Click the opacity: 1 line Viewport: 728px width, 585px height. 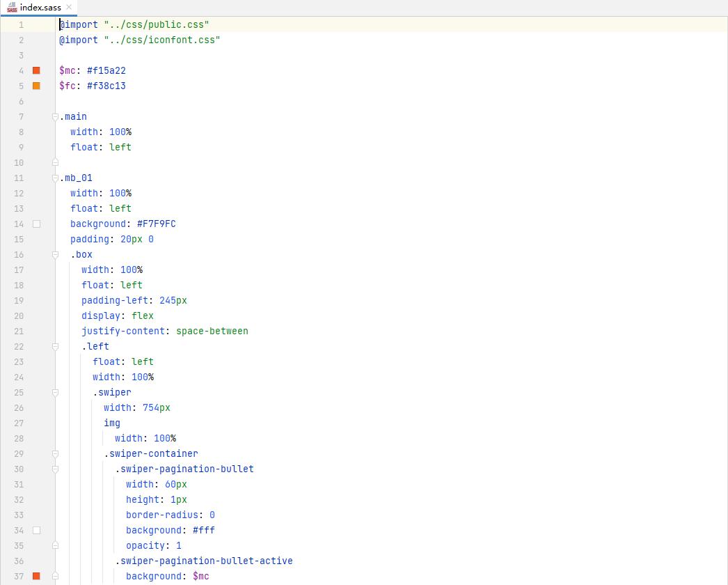tap(154, 546)
